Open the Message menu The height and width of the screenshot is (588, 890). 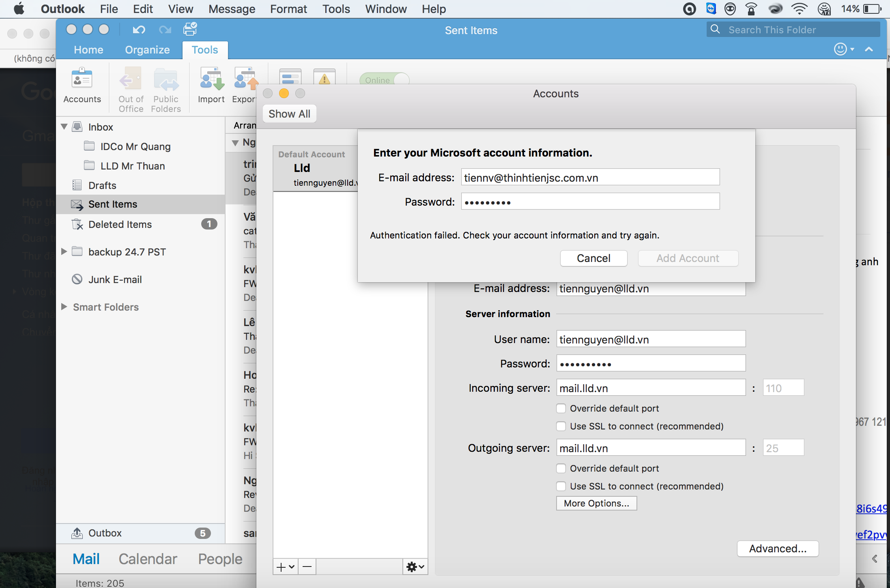point(232,9)
